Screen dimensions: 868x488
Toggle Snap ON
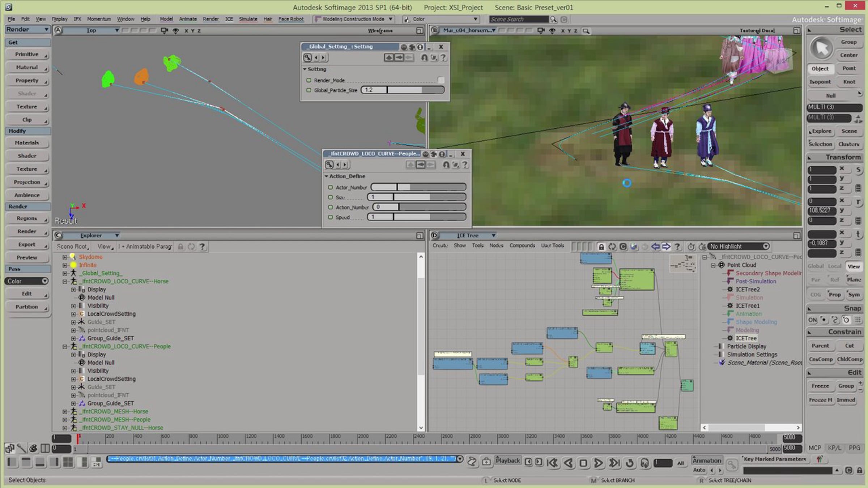tap(812, 320)
